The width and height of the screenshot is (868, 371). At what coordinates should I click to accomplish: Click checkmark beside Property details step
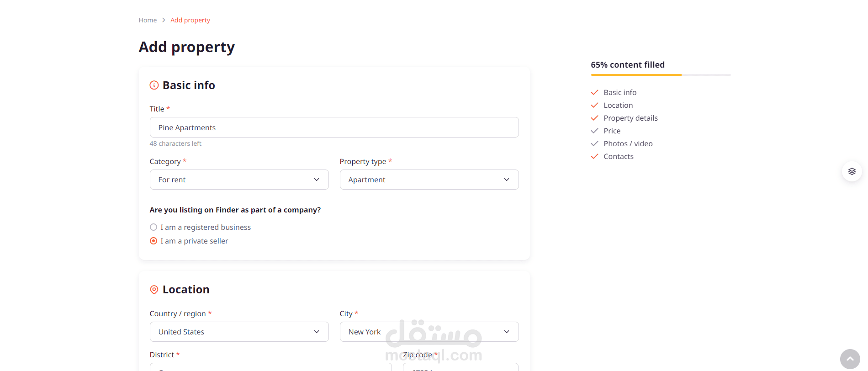(594, 118)
